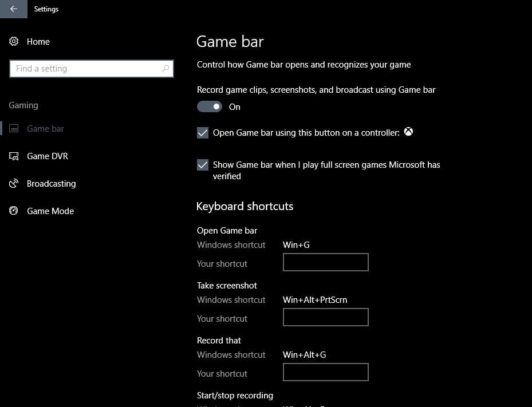Click the back arrow in Settings
Screen dimensions: 532x407
(x=14, y=9)
